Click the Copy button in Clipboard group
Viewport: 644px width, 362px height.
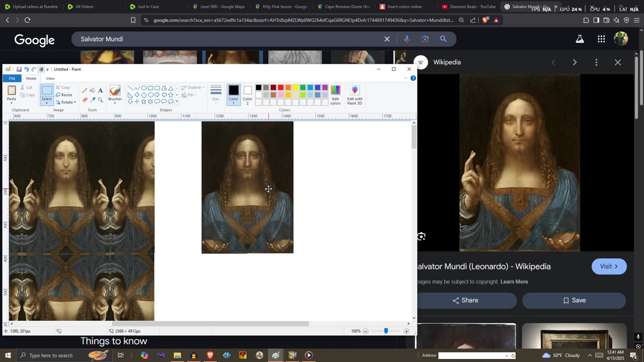pyautogui.click(x=27, y=95)
